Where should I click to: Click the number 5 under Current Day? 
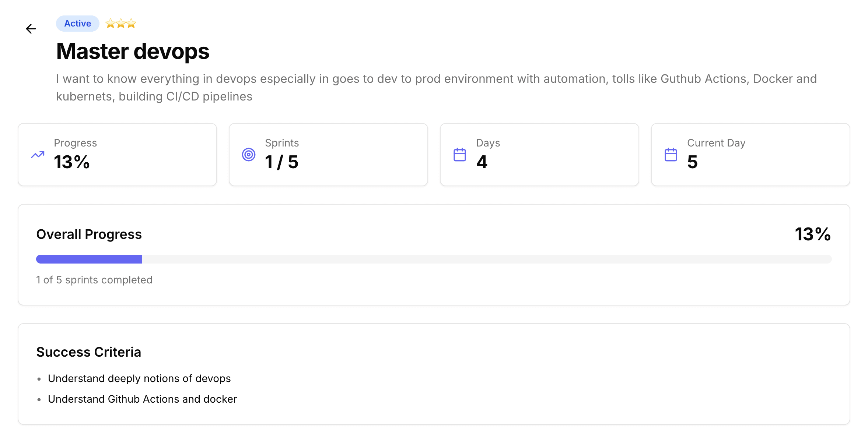click(693, 162)
